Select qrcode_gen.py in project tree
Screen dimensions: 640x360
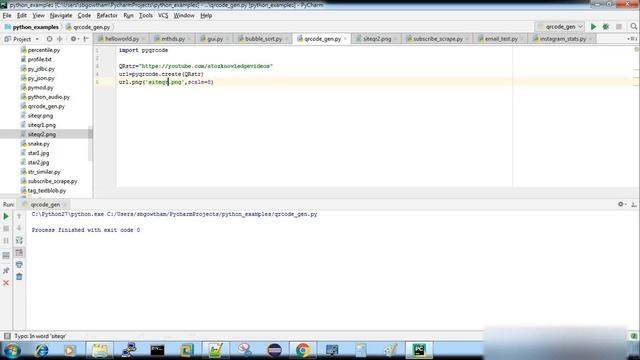46,106
